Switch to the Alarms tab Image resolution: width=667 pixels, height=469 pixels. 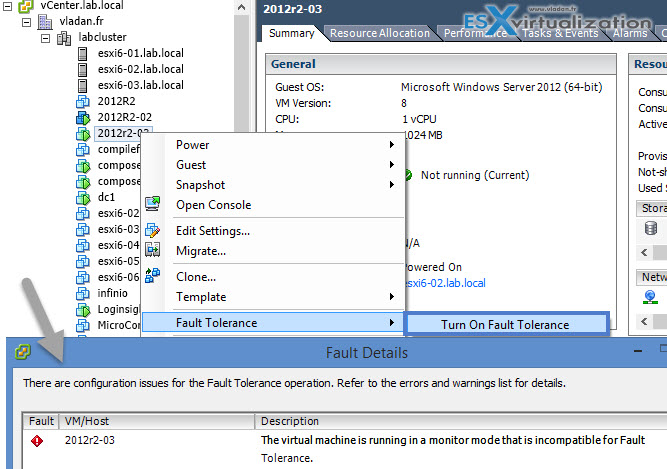point(630,33)
